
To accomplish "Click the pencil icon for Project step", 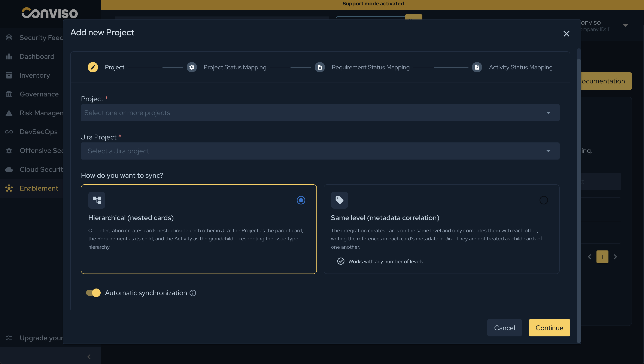I will tap(93, 67).
